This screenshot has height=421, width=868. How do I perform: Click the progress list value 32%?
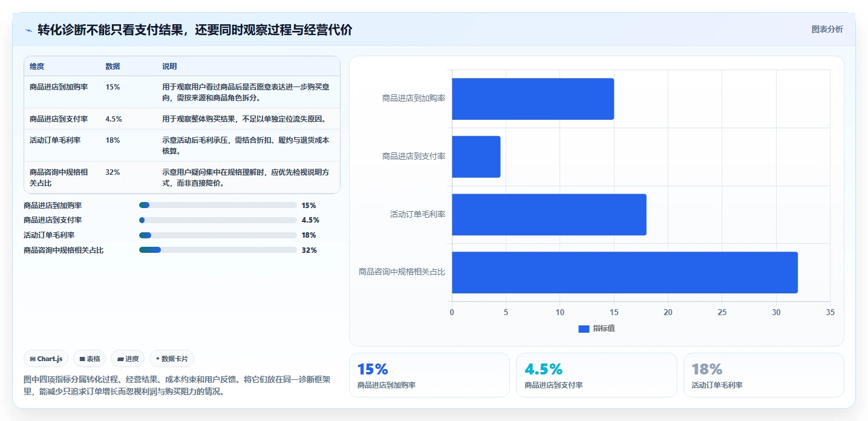pyautogui.click(x=309, y=250)
